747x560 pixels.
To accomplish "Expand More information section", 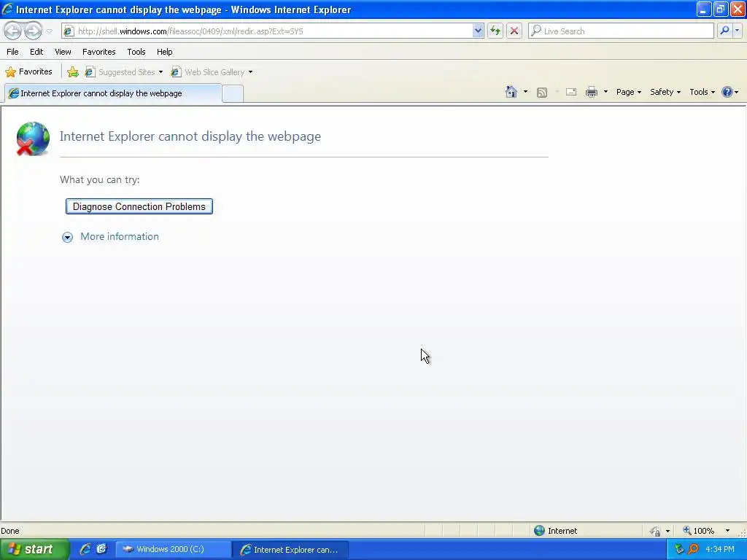I will [67, 237].
